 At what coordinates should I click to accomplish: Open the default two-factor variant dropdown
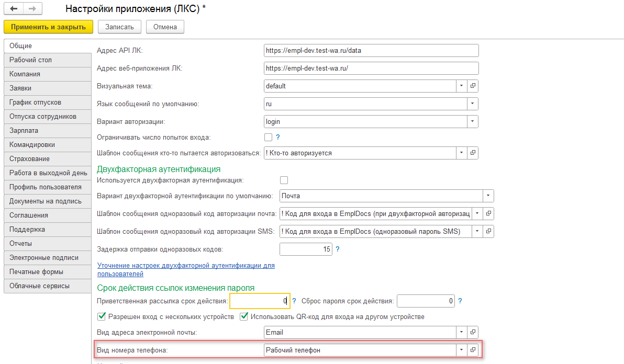pos(488,196)
